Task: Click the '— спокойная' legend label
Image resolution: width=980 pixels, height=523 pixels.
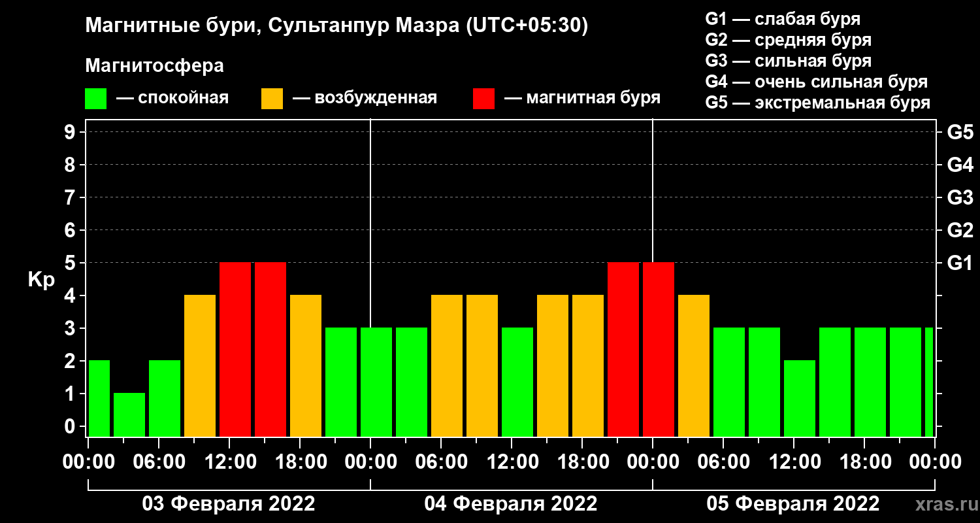Action: (172, 98)
